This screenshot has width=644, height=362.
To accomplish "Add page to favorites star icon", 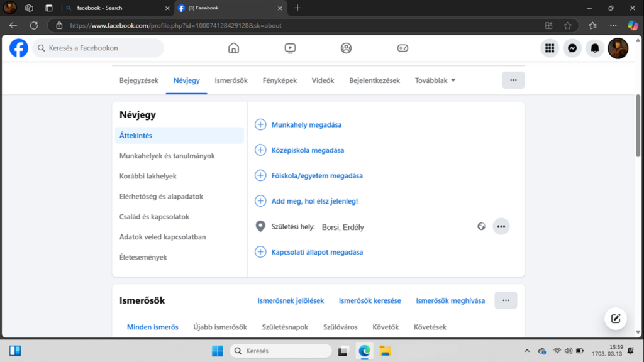I will coord(568,25).
